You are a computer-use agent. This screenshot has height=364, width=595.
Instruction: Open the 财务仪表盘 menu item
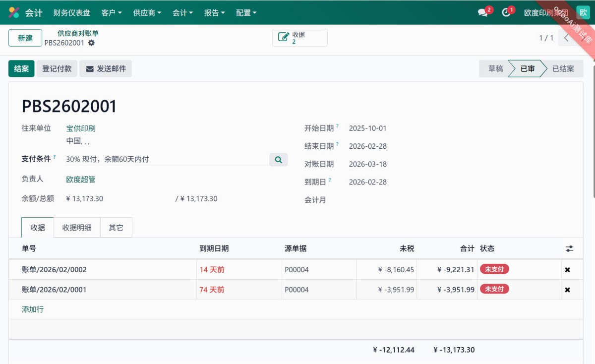72,13
